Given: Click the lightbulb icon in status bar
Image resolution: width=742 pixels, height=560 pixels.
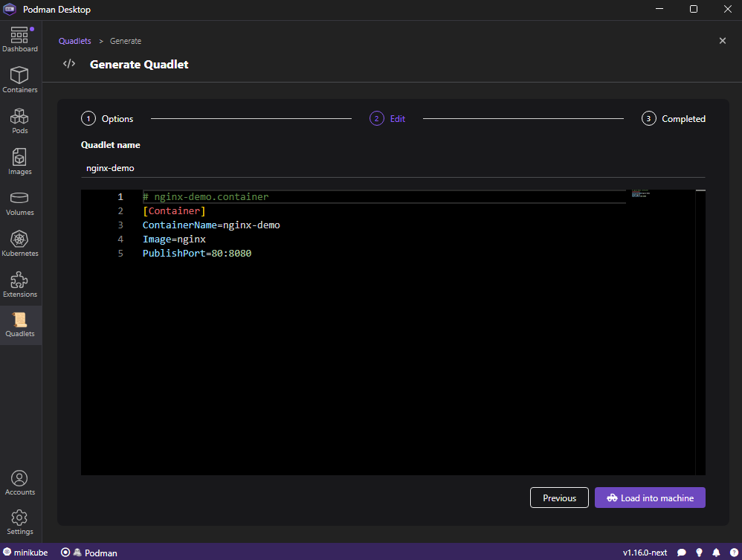Looking at the screenshot, I should click(x=699, y=553).
